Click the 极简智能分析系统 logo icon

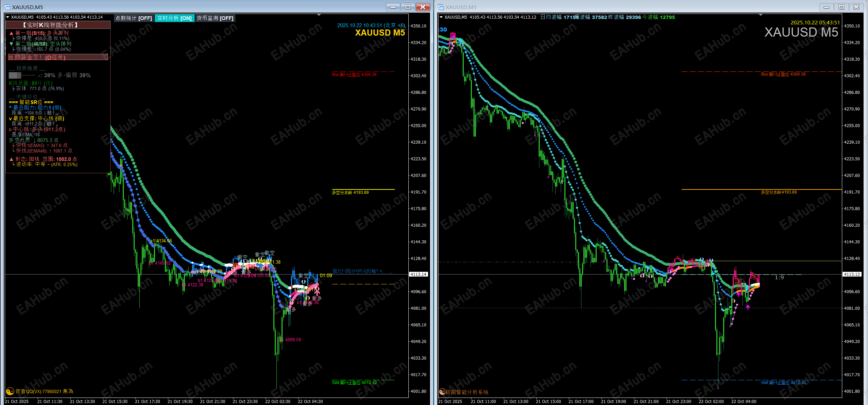pos(442,392)
